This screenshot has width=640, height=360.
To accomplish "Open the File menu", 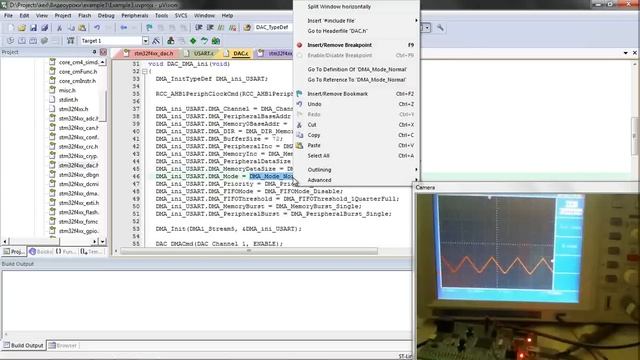I will click(x=8, y=16).
